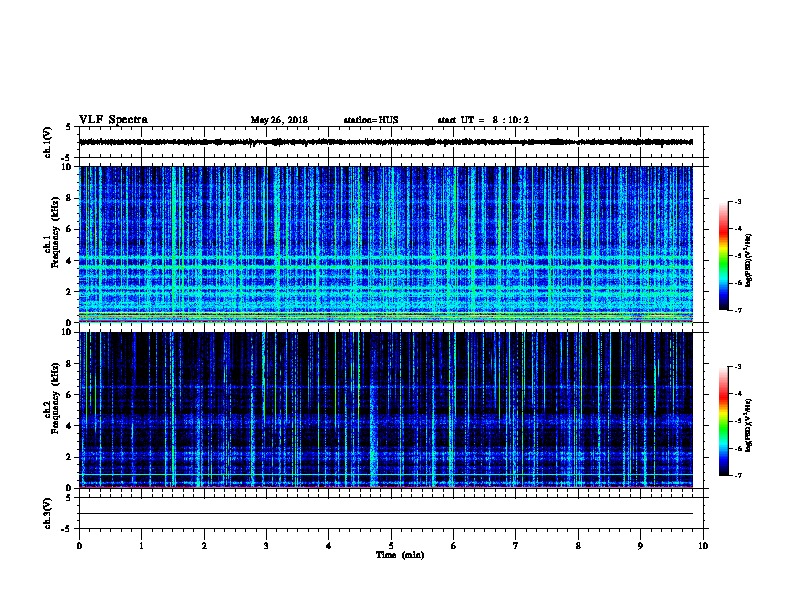
Task: Click the lower ch.2 PSD colorbar
Action: click(723, 421)
